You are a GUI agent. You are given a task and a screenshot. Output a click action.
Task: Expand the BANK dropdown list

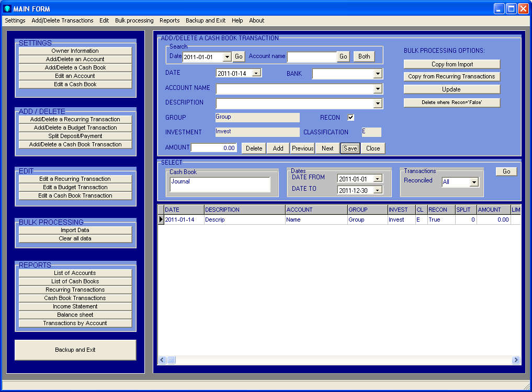pyautogui.click(x=377, y=74)
